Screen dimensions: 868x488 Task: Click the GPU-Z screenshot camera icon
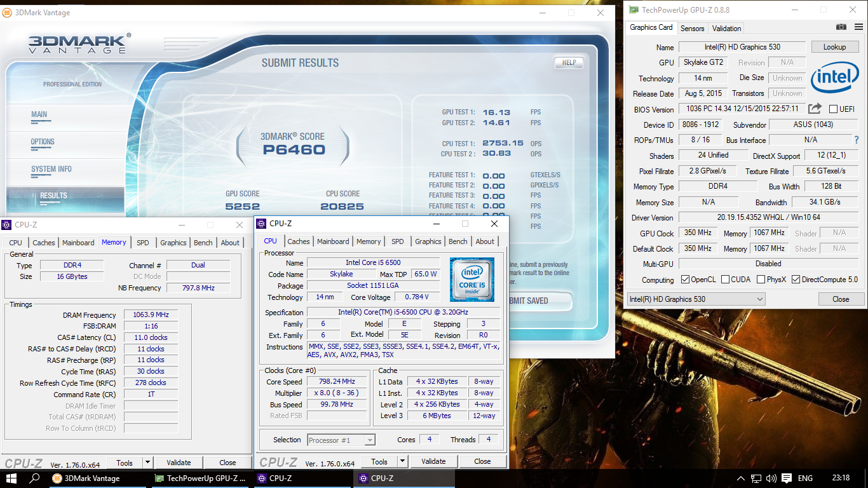point(841,27)
